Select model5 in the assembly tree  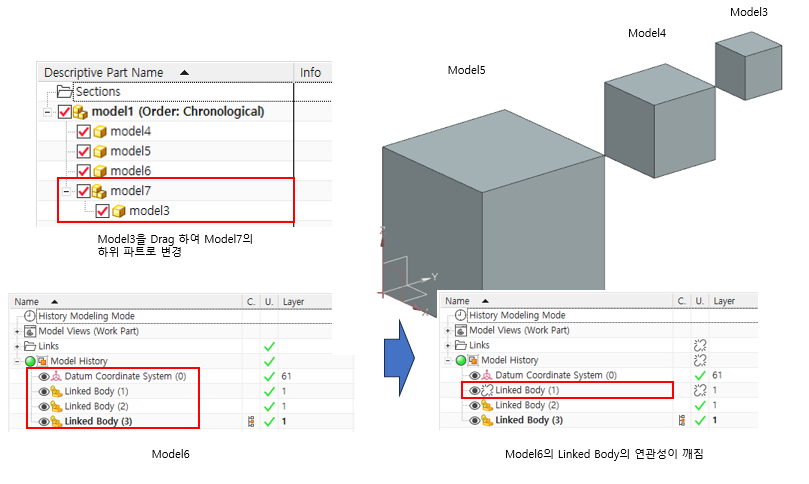point(130,151)
